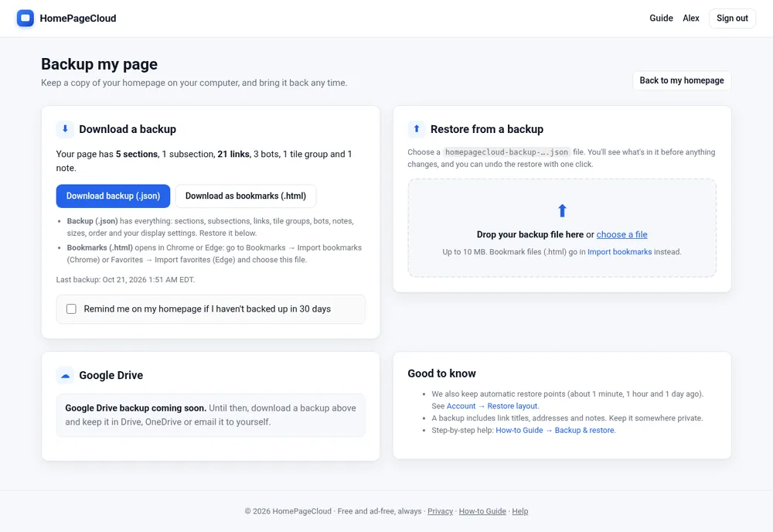Open the Help footer link
This screenshot has height=532, width=773.
519,511
